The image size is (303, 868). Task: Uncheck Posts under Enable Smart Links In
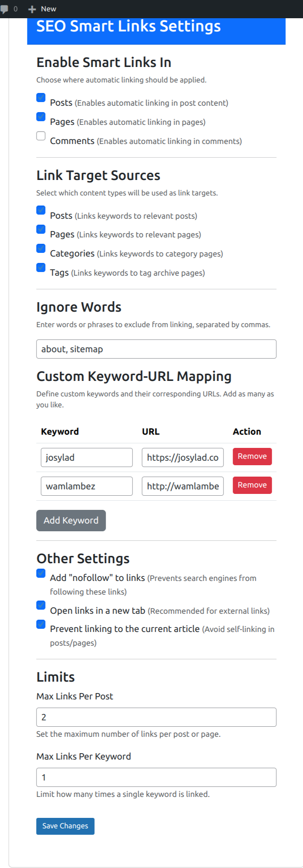click(x=41, y=98)
